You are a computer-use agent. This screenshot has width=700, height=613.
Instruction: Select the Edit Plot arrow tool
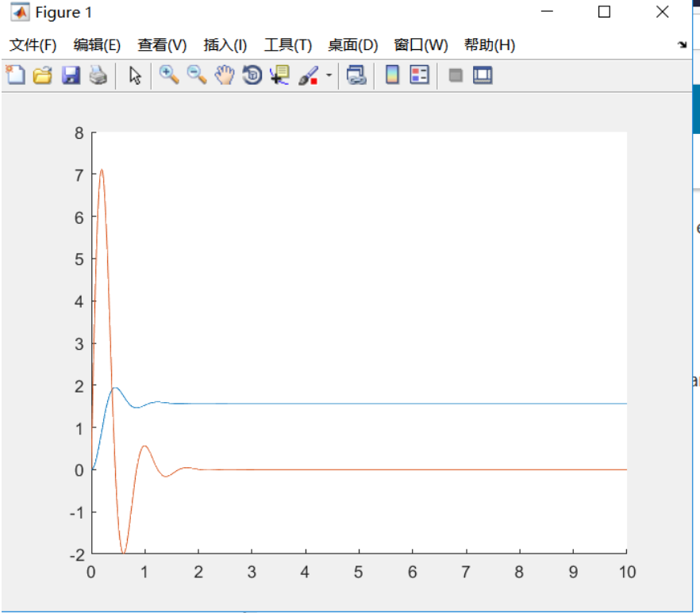pos(135,75)
